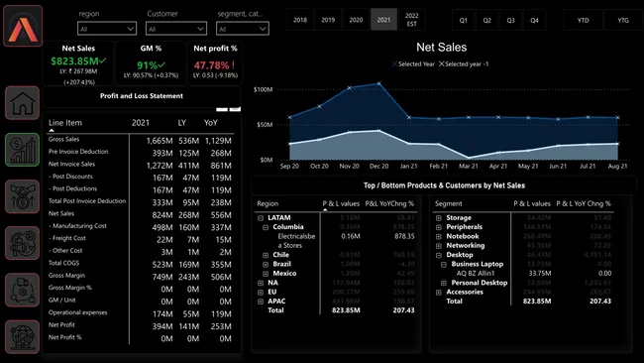Open the sales handshake view icon
Viewport: 644px width, 363px height.
23,196
